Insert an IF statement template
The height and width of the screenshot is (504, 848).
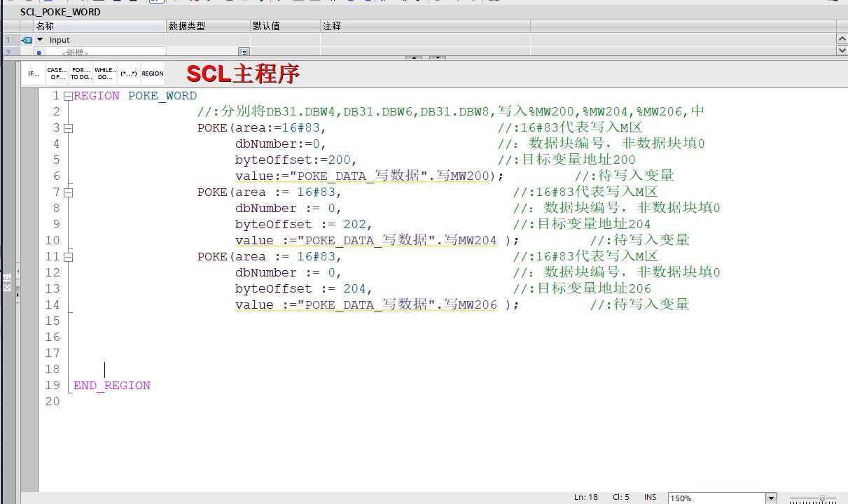coord(33,73)
